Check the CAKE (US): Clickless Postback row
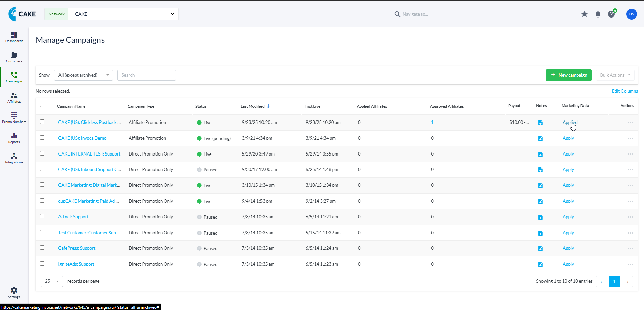 [42, 122]
